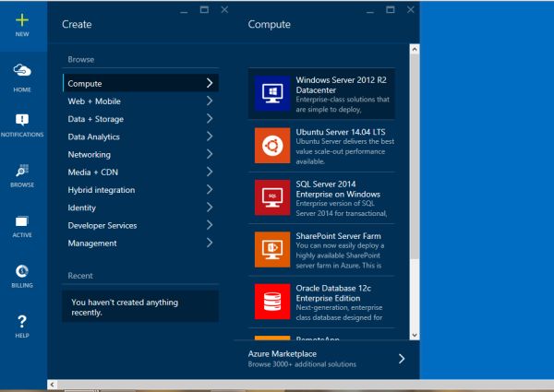Screen dimensions: 554x392
Task: Select the Ubuntu Server 14.04 LTS icon
Action: pos(272,146)
